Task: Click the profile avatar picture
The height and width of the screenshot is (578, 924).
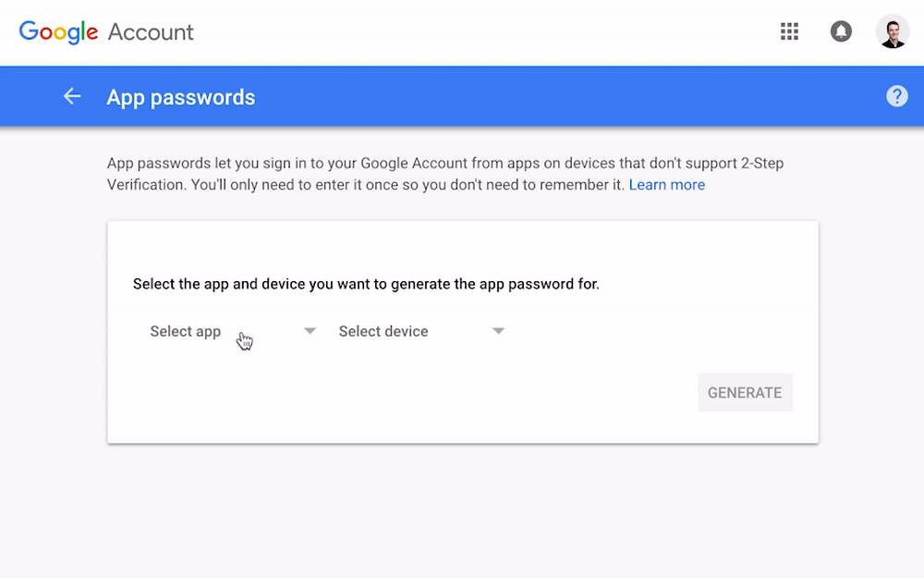Action: [x=893, y=31]
